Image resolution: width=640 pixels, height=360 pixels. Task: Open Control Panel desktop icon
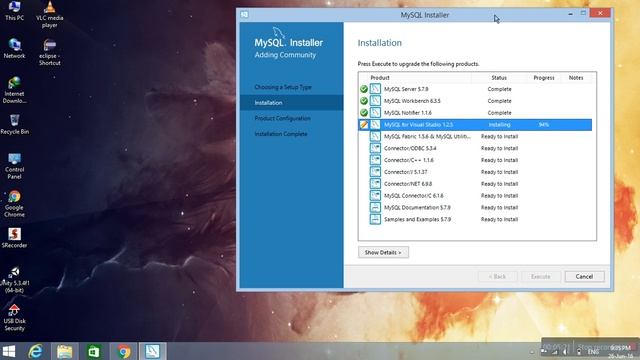click(14, 166)
